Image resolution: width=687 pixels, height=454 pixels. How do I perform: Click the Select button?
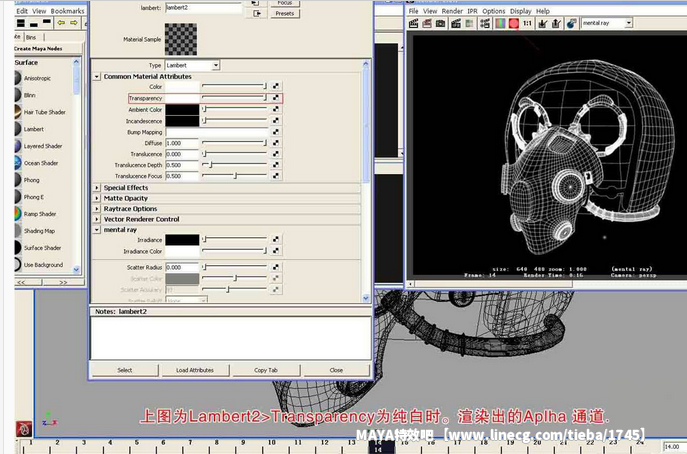click(x=124, y=370)
